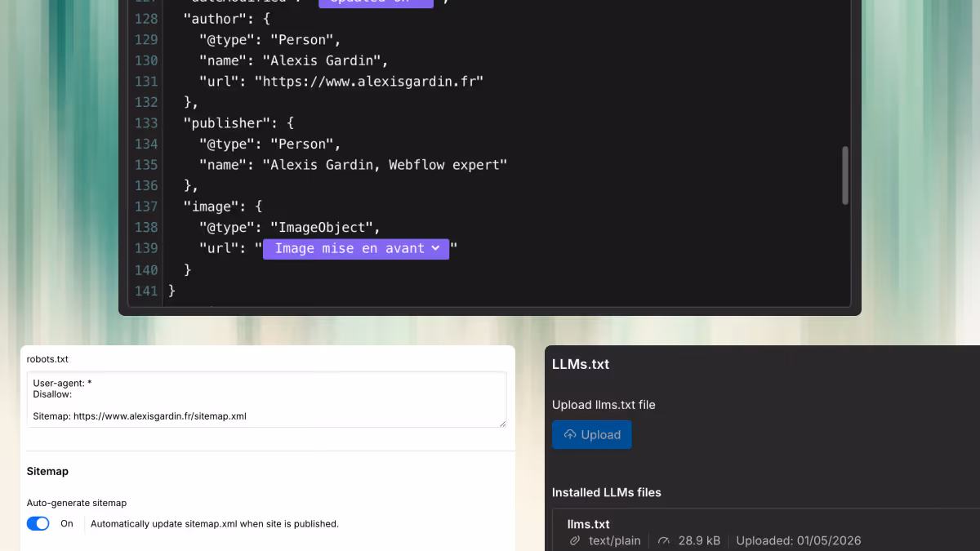Click the Upload button for llms.txt
The width and height of the screenshot is (980, 551).
(591, 434)
